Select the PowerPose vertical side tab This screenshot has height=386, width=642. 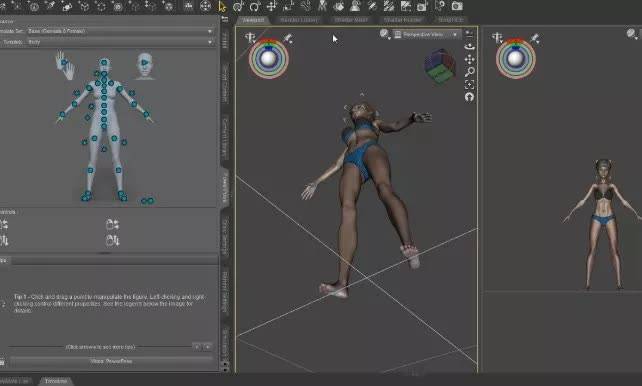click(x=225, y=188)
